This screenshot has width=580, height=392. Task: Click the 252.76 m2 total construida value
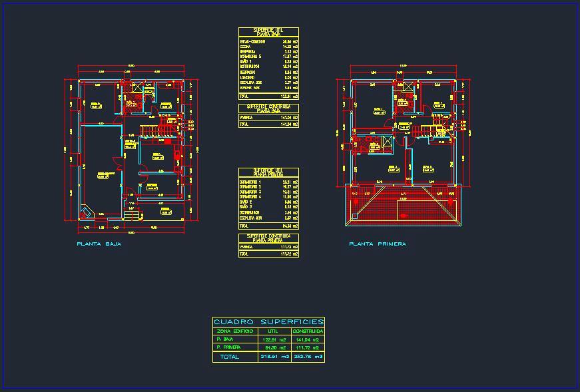click(308, 357)
